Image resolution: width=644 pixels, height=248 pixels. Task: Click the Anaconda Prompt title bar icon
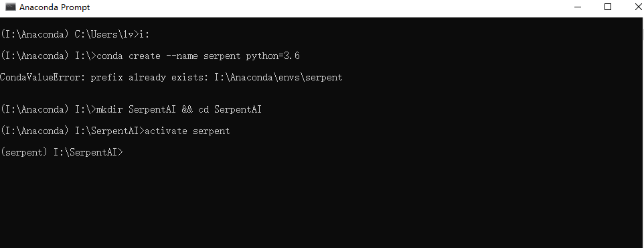tap(11, 7)
